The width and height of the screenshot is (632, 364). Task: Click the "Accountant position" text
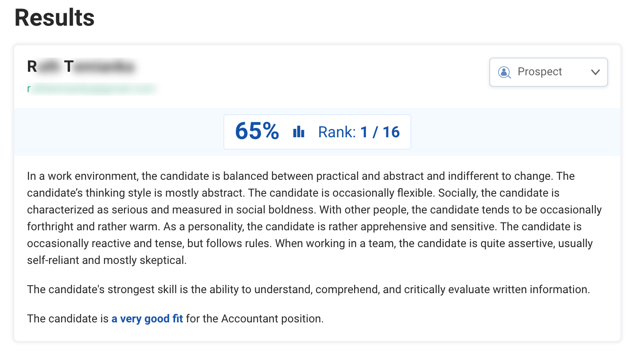pos(272,319)
